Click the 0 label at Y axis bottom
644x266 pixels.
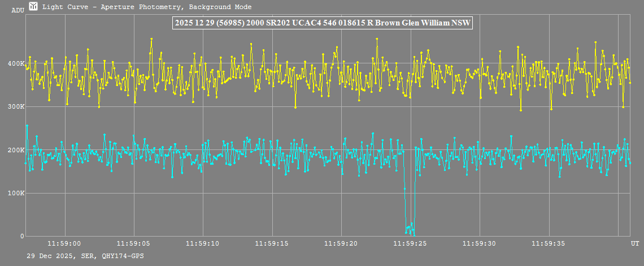(22, 237)
